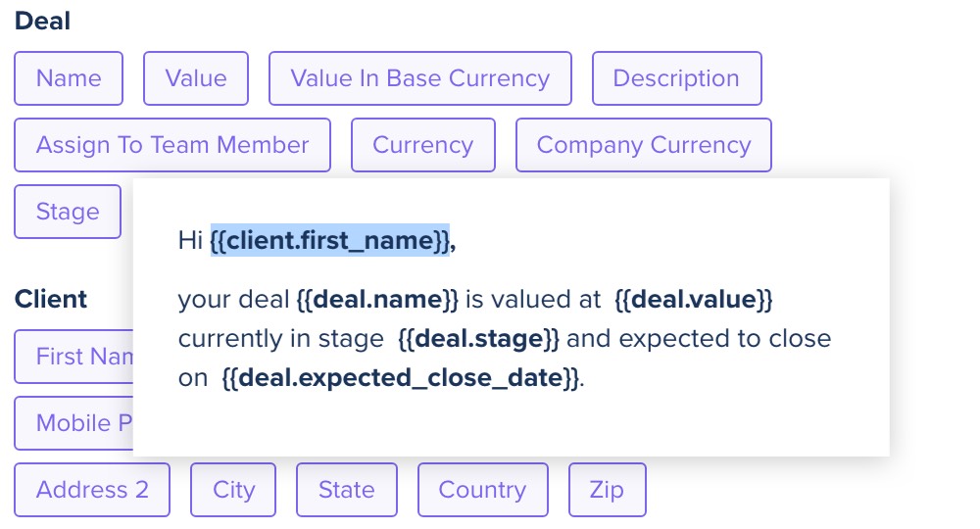Add the Description variable tag

[x=677, y=78]
